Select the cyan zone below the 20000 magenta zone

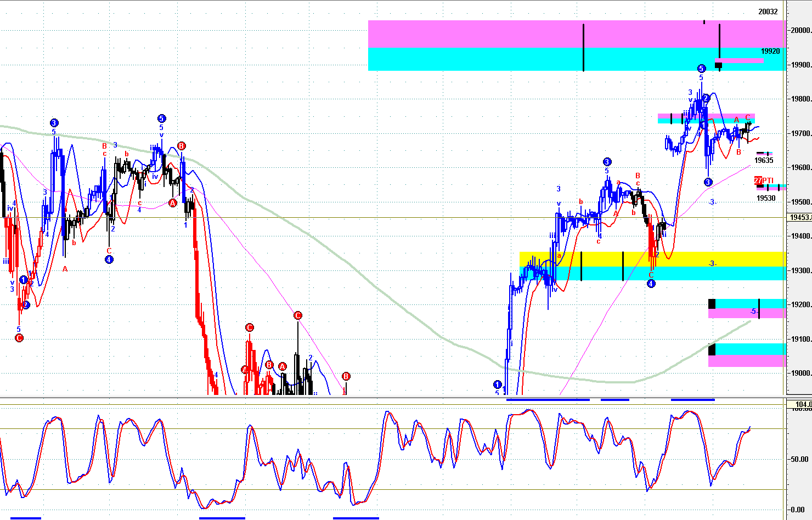click(x=577, y=59)
